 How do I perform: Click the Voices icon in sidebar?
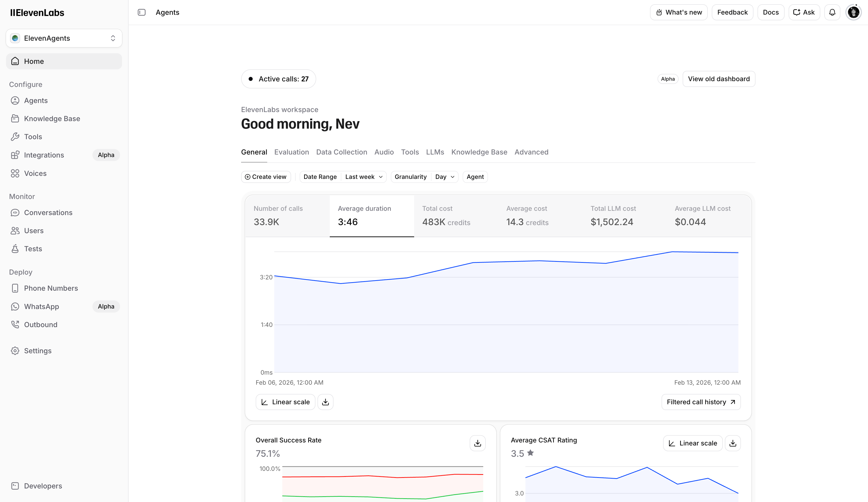click(15, 173)
